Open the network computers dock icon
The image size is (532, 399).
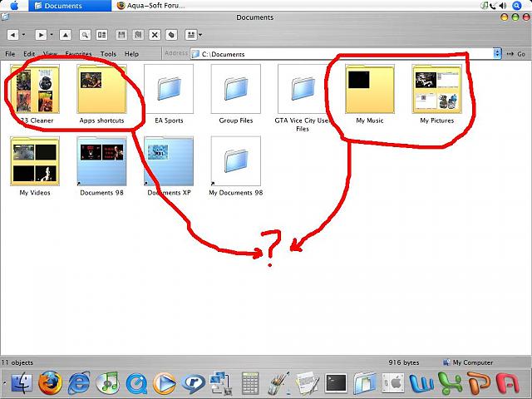[x=220, y=383]
